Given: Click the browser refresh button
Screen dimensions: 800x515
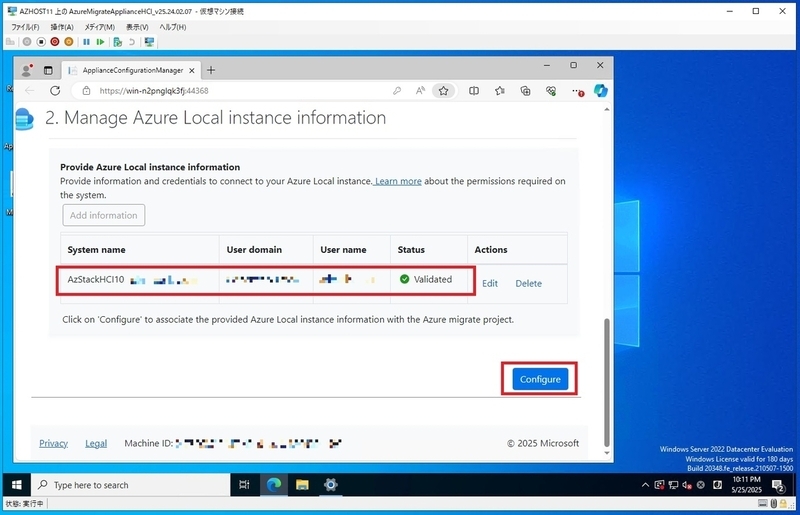Looking at the screenshot, I should click(55, 91).
